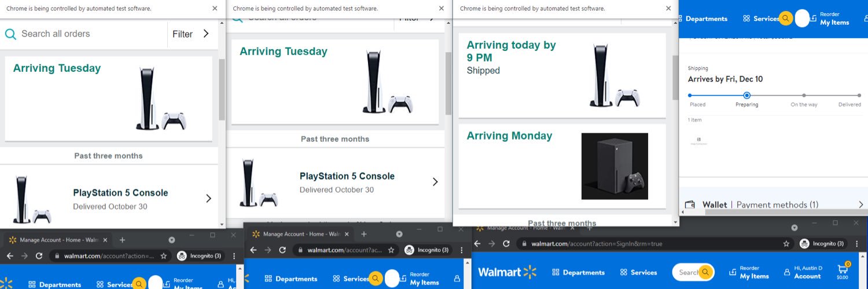Click the Xbox console image
This screenshot has height=289, width=868.
615,166
